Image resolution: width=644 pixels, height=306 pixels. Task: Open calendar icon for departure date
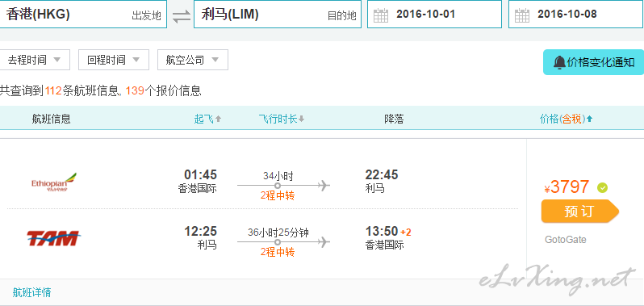pyautogui.click(x=381, y=15)
